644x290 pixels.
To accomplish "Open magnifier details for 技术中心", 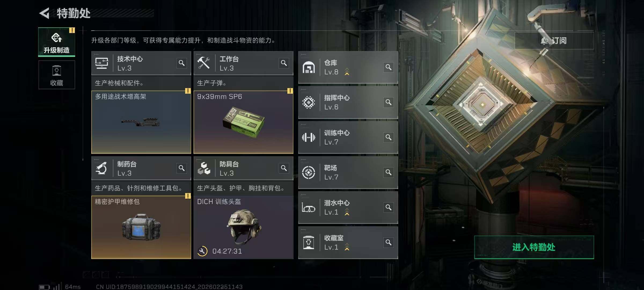I will click(182, 63).
